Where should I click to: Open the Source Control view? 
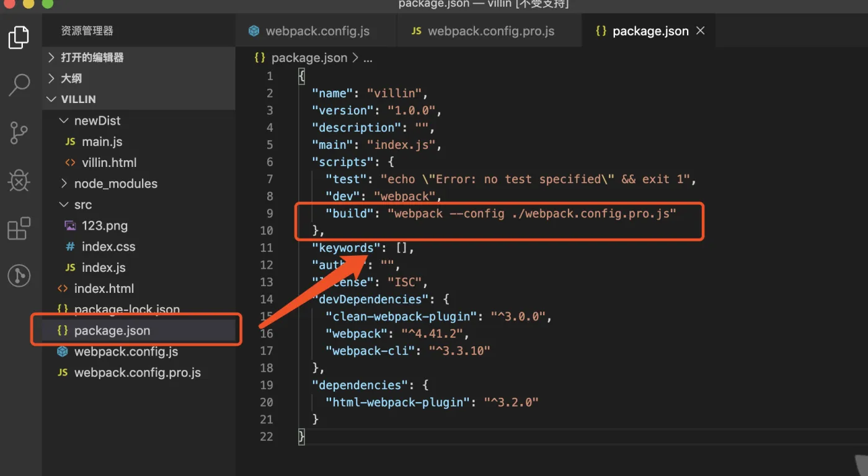click(x=19, y=133)
